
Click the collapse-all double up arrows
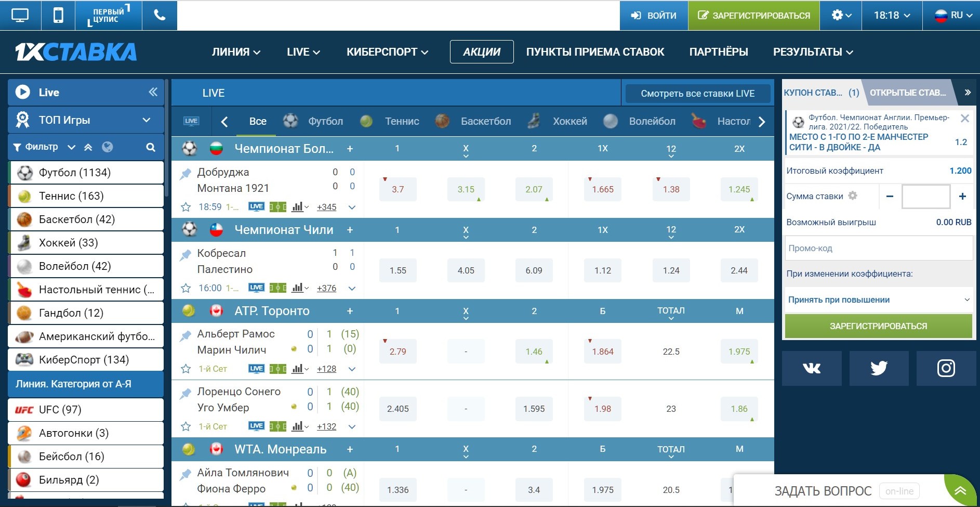88,147
